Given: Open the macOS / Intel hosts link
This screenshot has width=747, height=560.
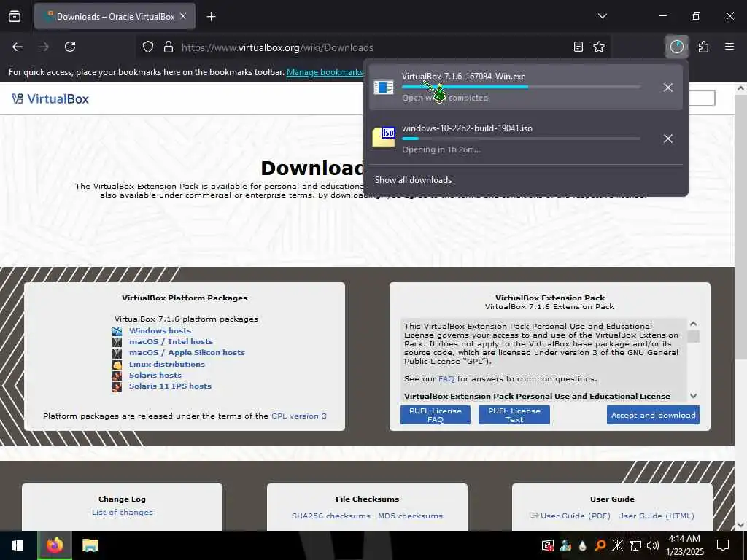Looking at the screenshot, I should [x=171, y=341].
